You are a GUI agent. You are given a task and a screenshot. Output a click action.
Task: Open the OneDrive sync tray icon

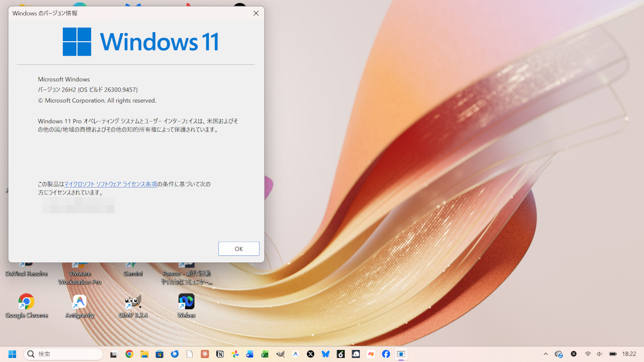click(558, 354)
